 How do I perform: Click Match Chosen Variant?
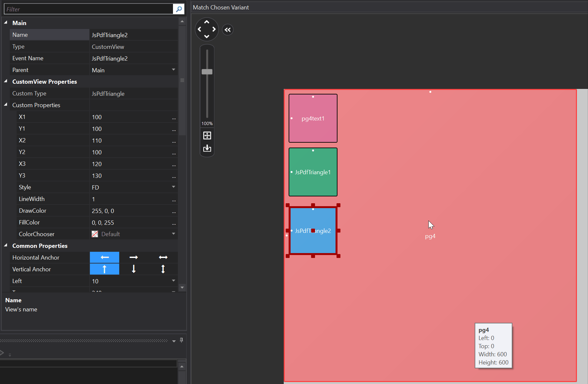tap(221, 7)
